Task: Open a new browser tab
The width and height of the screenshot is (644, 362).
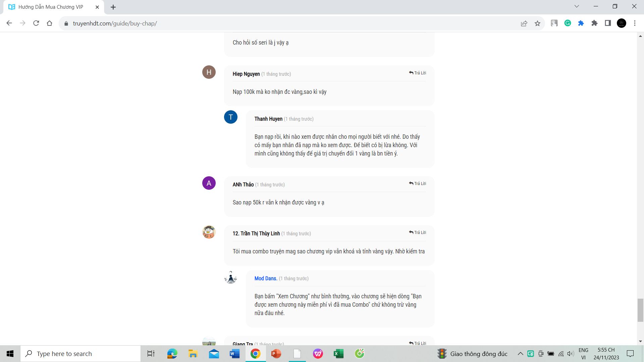Action: 113,7
